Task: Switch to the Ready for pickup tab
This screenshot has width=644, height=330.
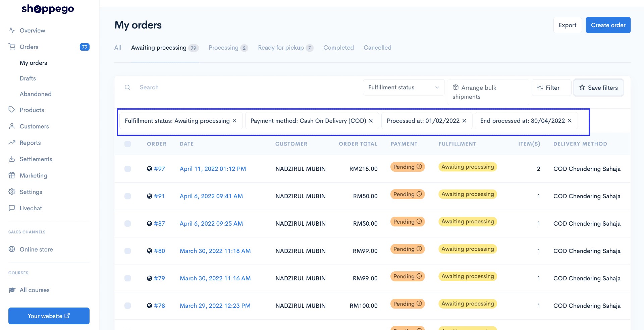Action: coord(285,48)
